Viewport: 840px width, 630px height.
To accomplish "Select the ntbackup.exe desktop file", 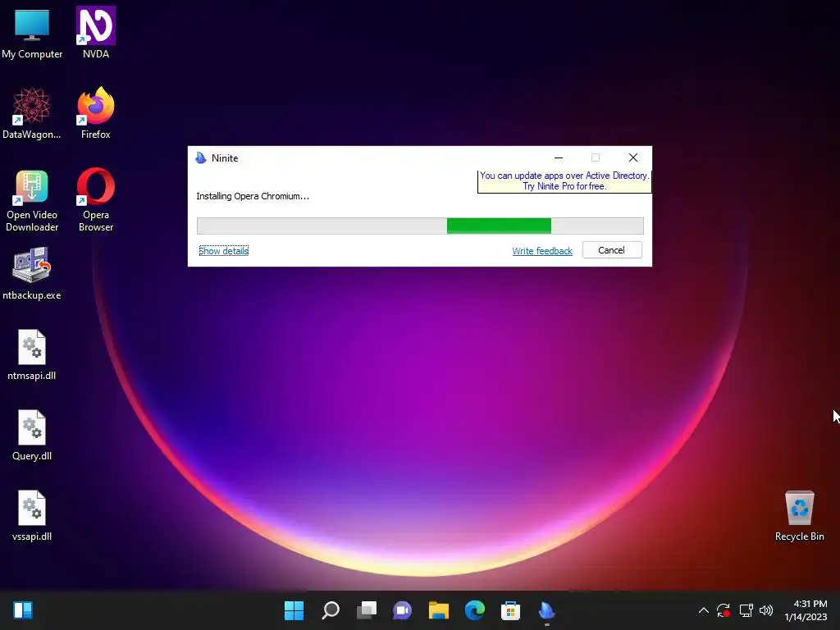I will [x=32, y=274].
